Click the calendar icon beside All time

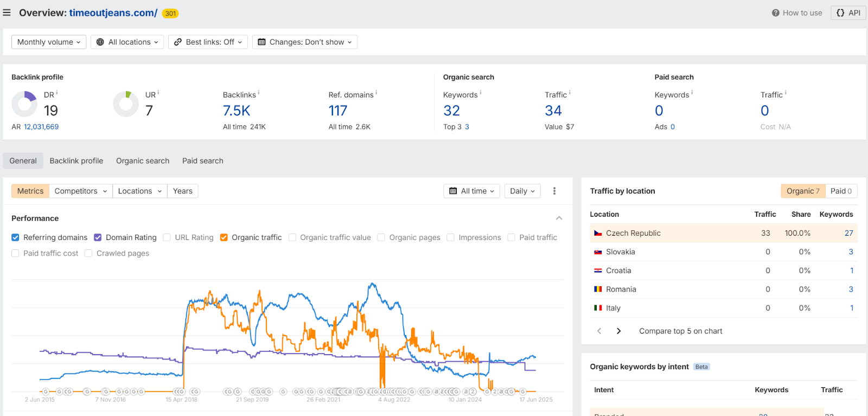click(x=453, y=191)
